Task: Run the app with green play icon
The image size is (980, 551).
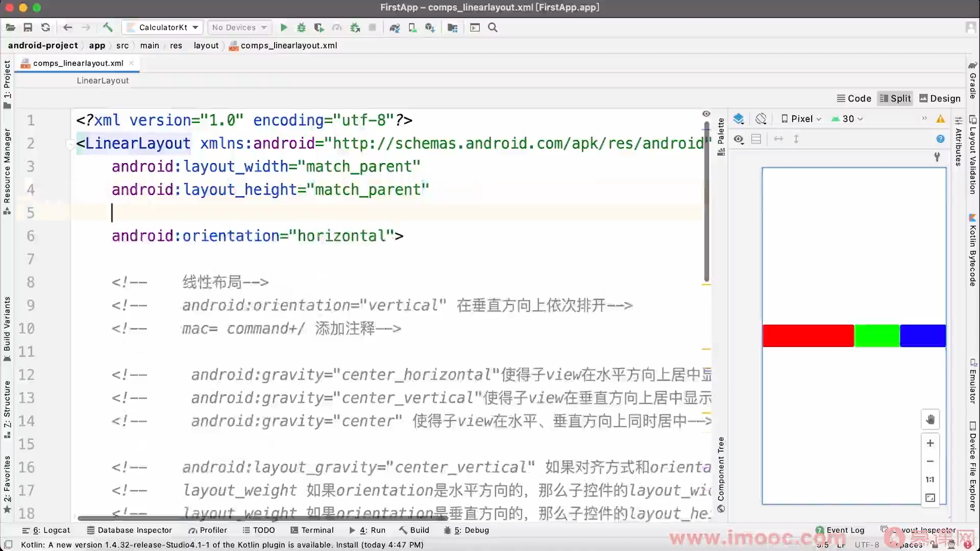Action: point(284,28)
